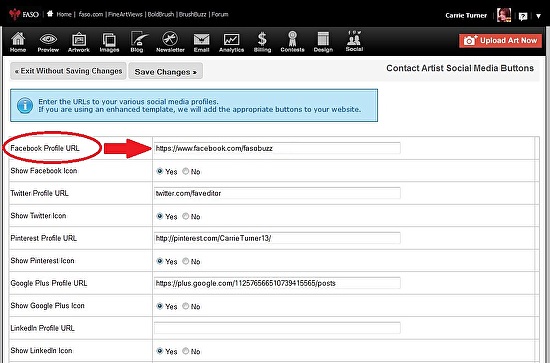Follow the BrushBuzz link
The width and height of the screenshot is (550, 363).
pyautogui.click(x=193, y=14)
